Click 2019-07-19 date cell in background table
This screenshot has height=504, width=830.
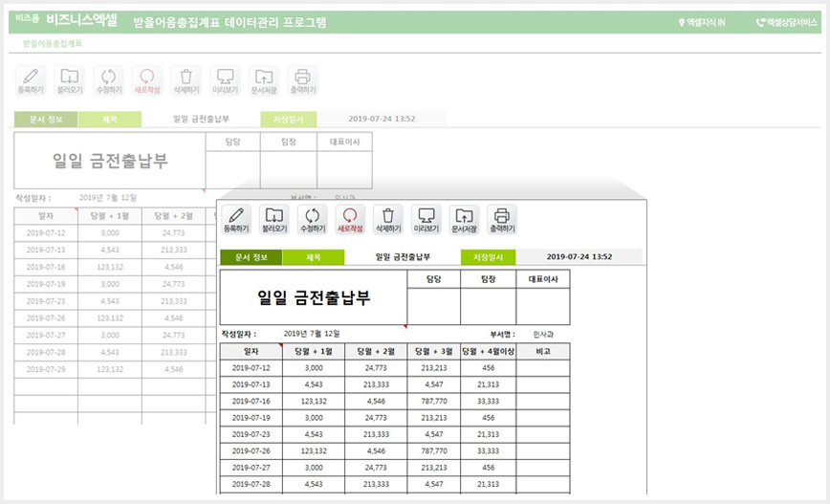[46, 284]
